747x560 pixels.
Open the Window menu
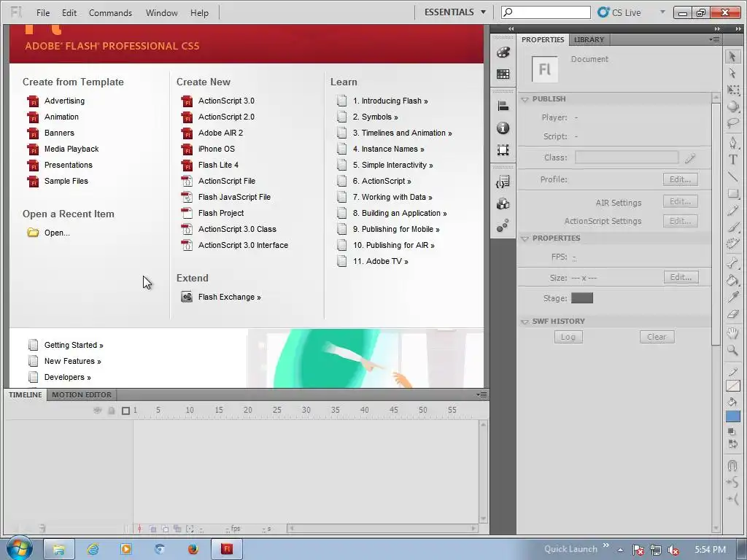tap(161, 13)
